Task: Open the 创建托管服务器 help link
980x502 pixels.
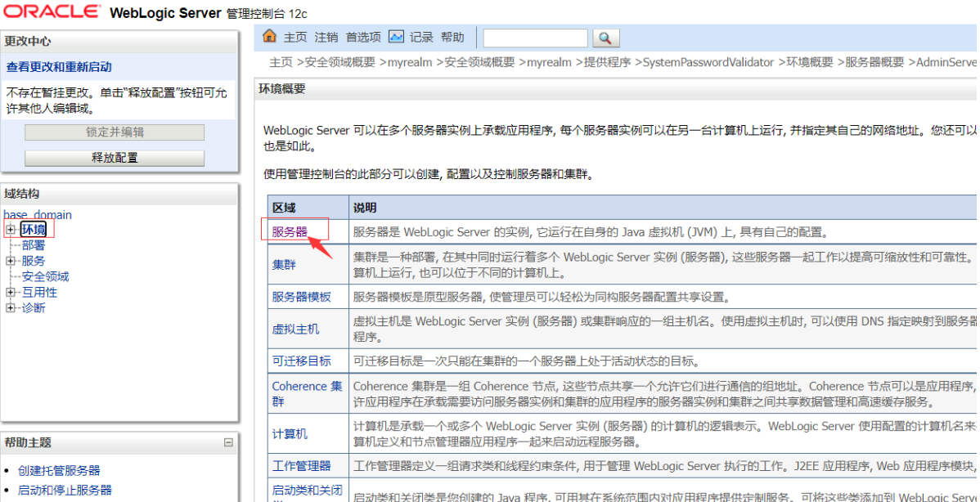Action: click(x=59, y=470)
